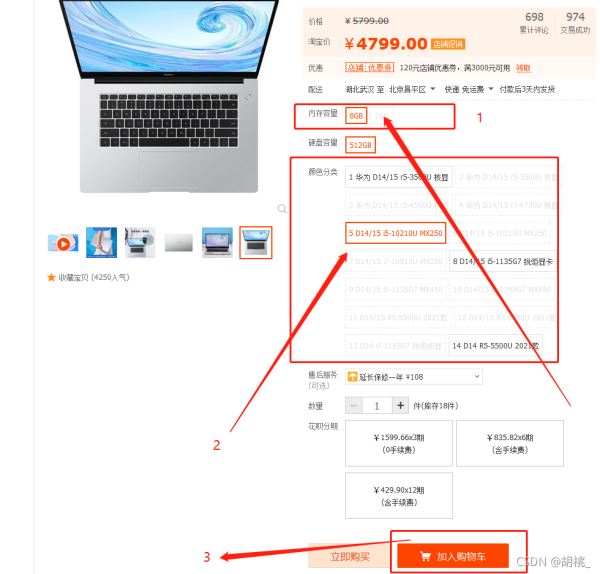Expand the 快递 免运费 shipping dropdown
This screenshot has width=600, height=574.
(469, 89)
